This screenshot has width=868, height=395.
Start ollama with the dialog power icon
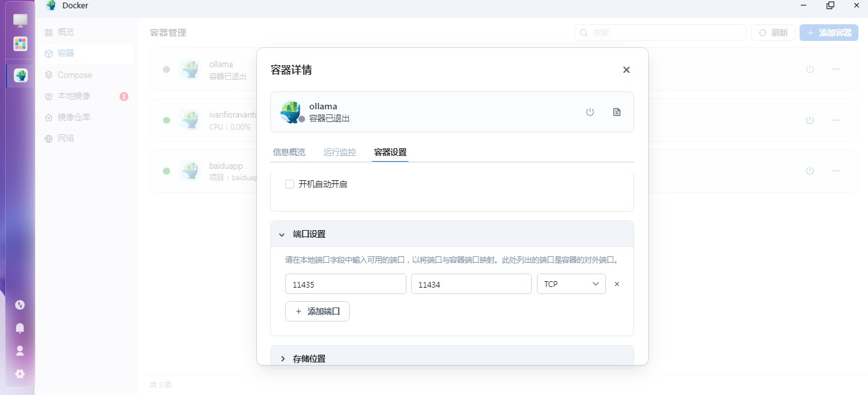[590, 112]
